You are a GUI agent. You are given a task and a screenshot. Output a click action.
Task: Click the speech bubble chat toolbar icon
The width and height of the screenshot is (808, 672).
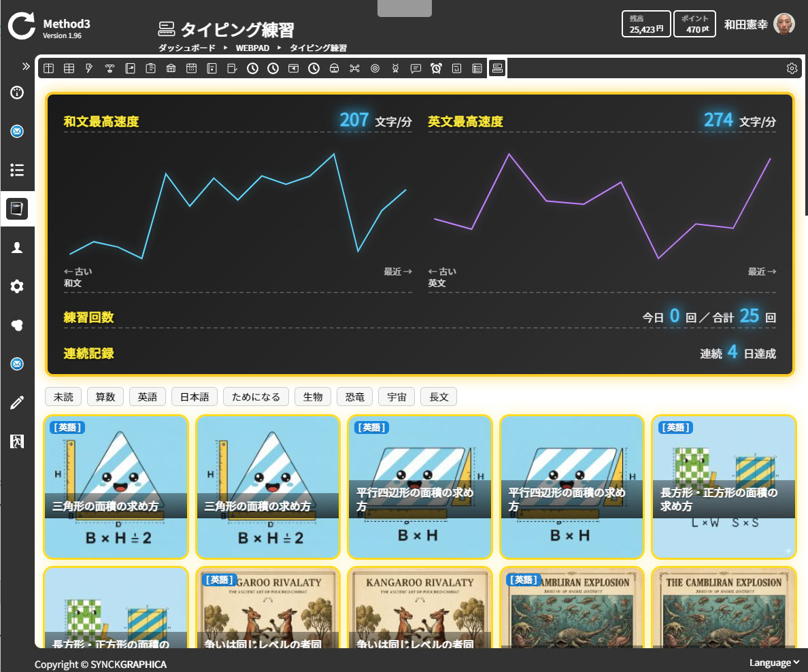(x=416, y=68)
